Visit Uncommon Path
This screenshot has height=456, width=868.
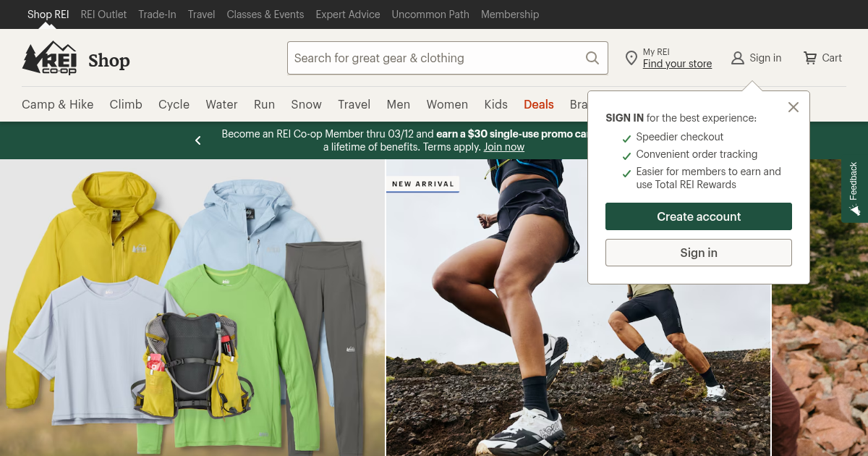point(430,14)
